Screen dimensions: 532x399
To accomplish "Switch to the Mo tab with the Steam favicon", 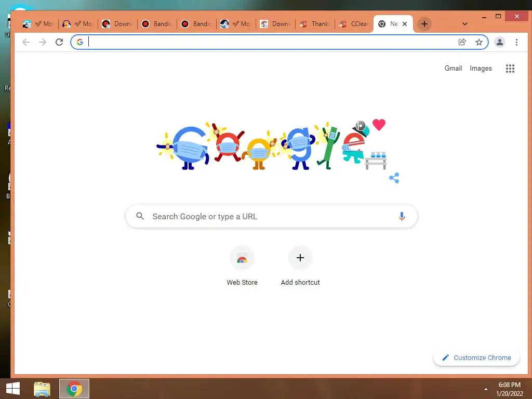I will [235, 24].
